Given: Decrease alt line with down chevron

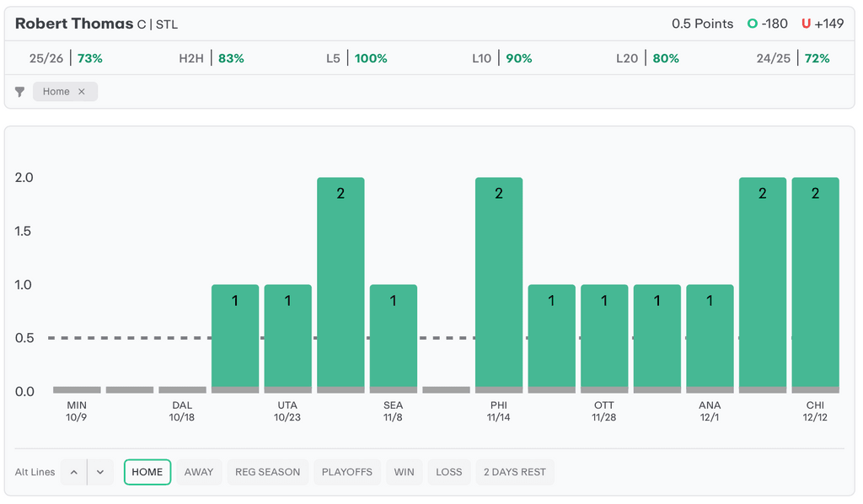Looking at the screenshot, I should (x=100, y=472).
